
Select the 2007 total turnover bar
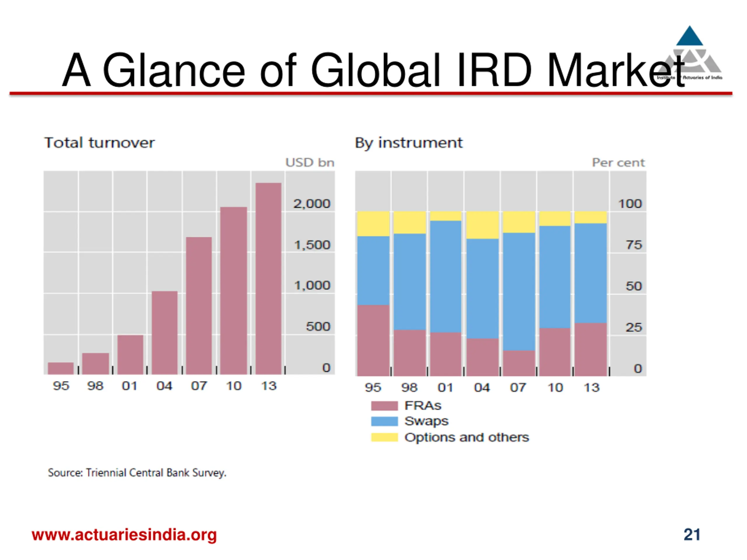[199, 305]
